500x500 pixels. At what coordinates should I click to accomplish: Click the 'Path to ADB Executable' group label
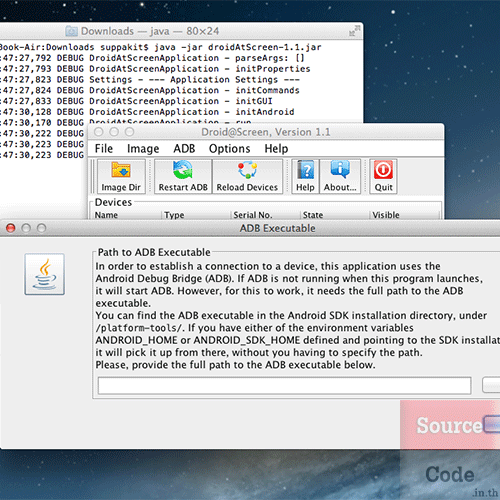pos(154,252)
